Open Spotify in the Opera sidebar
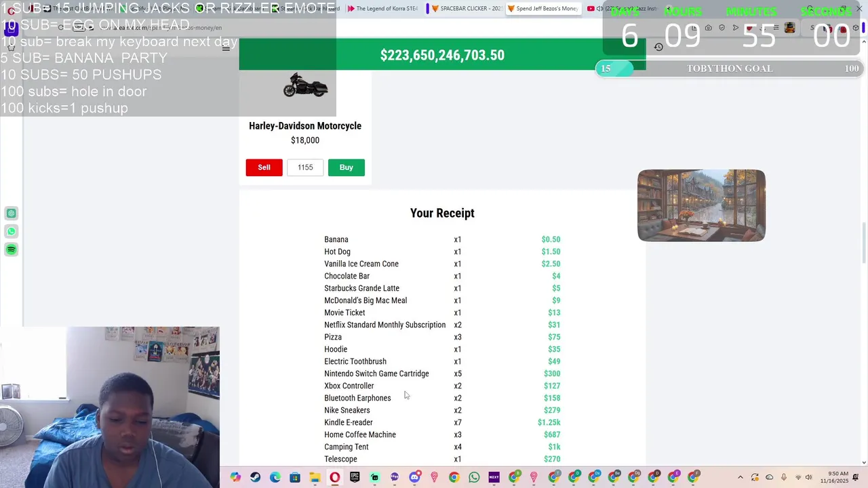The width and height of the screenshot is (868, 488). [12, 250]
